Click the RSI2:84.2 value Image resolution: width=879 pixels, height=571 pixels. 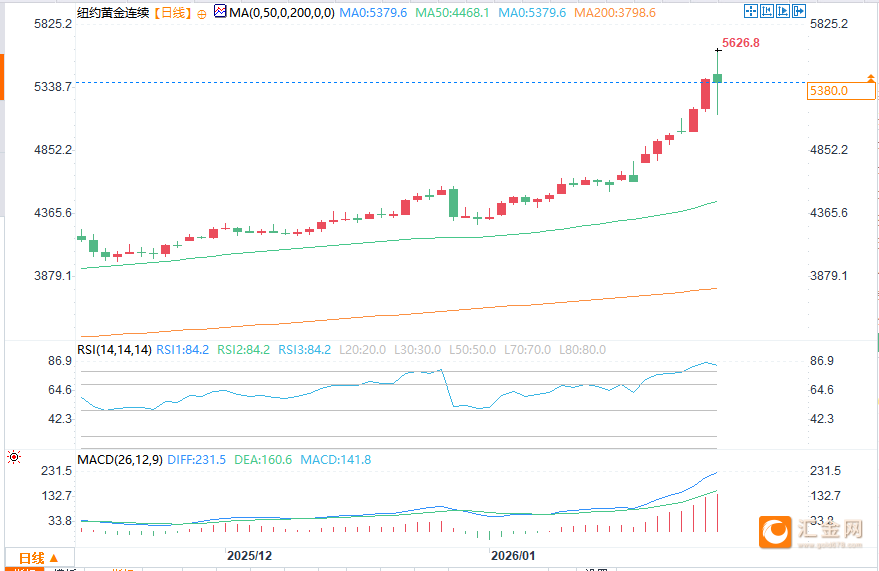click(243, 350)
